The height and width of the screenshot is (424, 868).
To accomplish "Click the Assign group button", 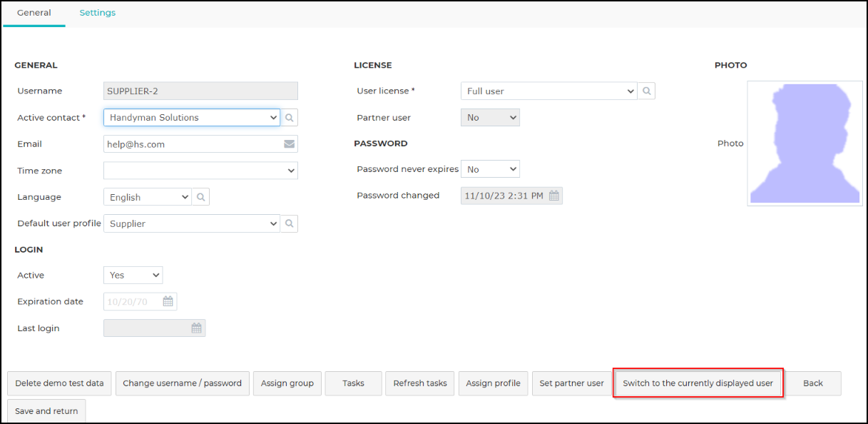I will tap(287, 383).
